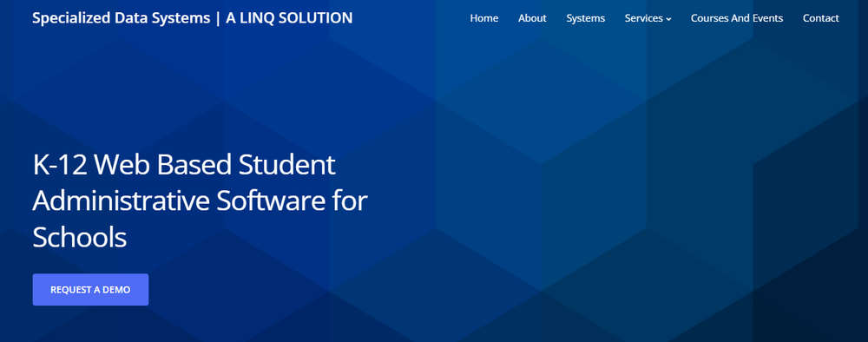Click the Request a Demo button

(90, 289)
